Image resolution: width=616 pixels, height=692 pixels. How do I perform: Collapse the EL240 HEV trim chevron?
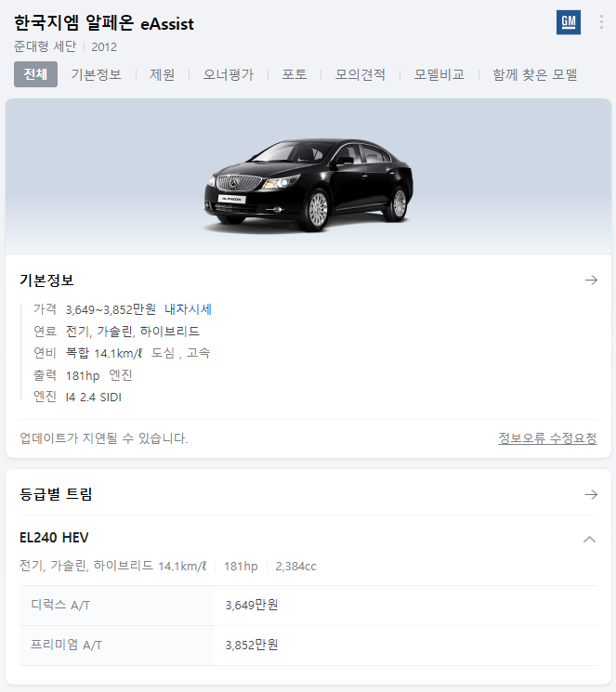click(x=589, y=539)
